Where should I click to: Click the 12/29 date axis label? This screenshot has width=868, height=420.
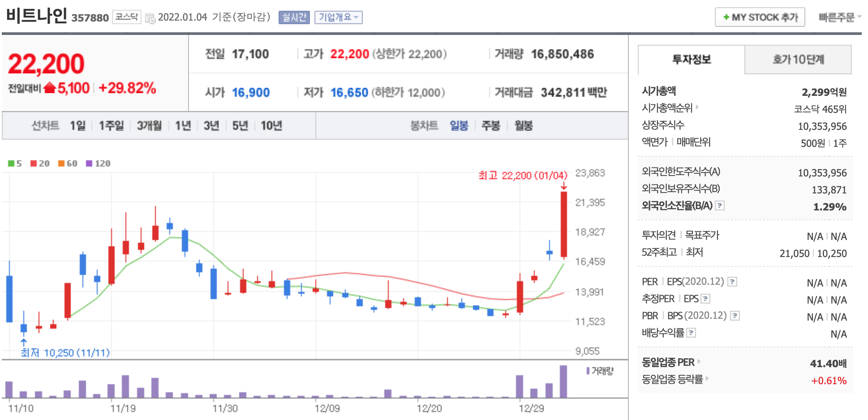(x=531, y=408)
